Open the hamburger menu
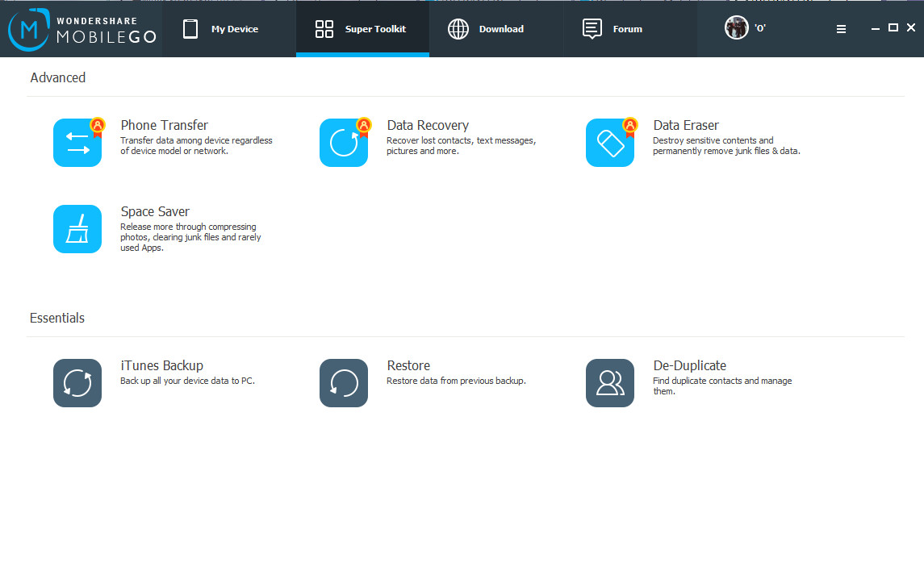 (841, 29)
